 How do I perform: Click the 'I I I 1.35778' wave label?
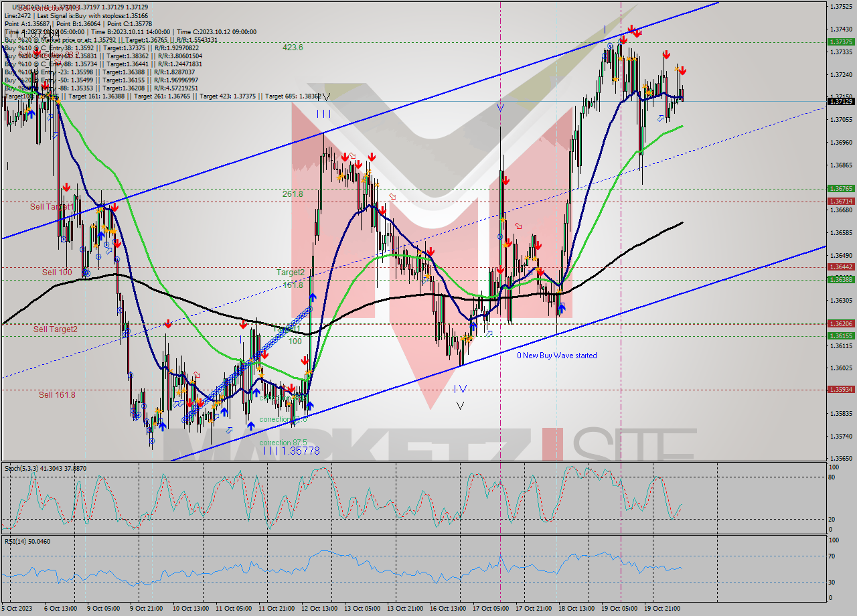(x=291, y=451)
